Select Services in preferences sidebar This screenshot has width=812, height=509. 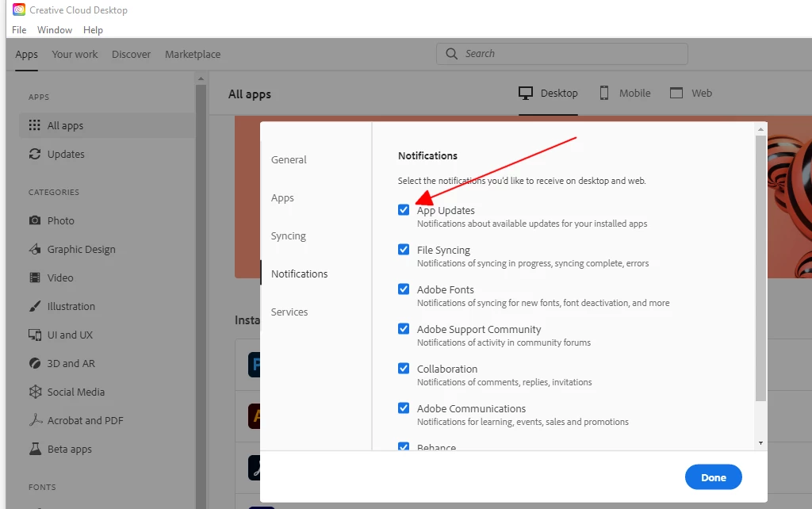point(289,312)
